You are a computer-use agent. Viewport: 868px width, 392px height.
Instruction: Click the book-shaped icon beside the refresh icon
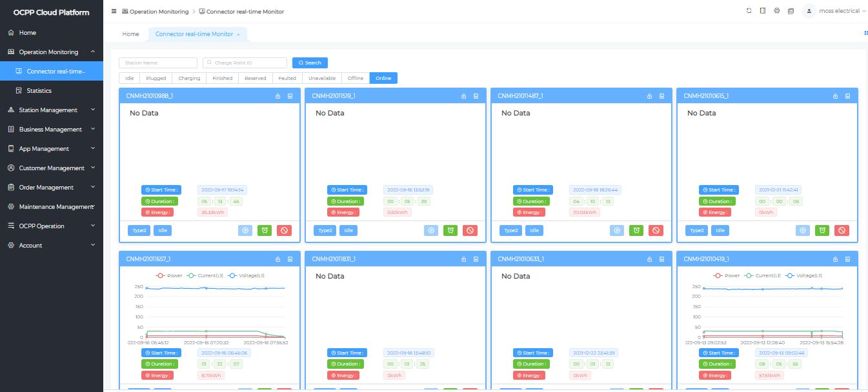[x=763, y=11]
